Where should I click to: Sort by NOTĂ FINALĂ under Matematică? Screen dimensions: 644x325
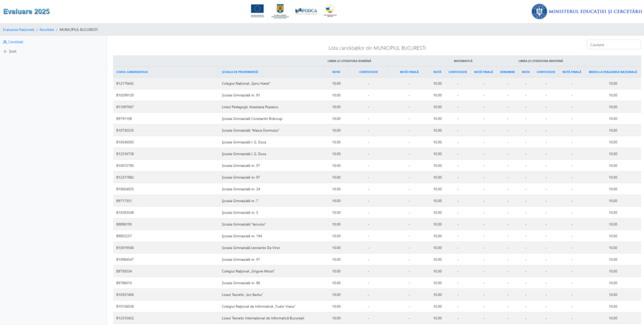(x=484, y=72)
